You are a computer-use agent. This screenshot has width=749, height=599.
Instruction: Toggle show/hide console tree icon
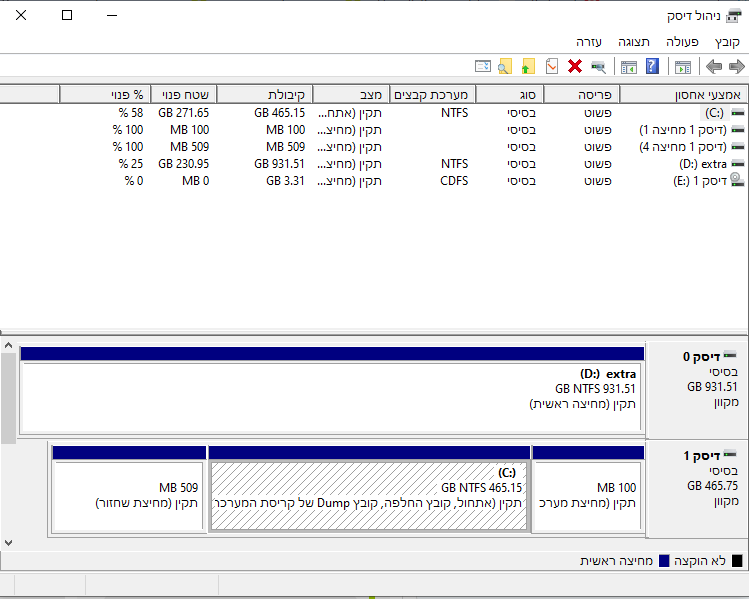pyautogui.click(x=683, y=67)
